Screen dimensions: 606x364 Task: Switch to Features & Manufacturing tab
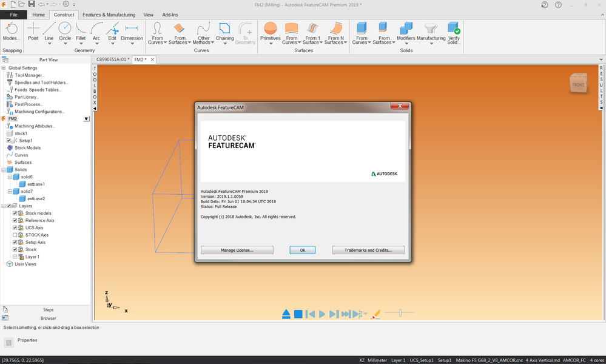(109, 15)
